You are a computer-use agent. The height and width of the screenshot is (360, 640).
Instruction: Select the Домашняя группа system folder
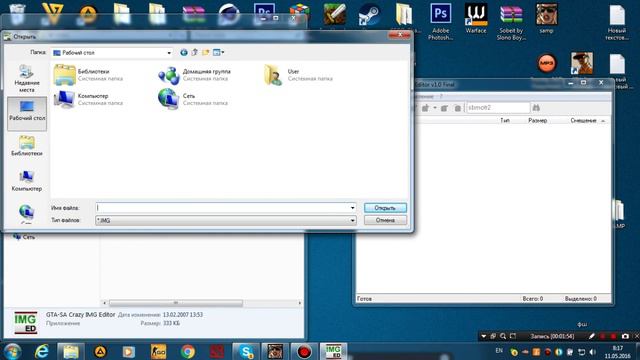point(195,75)
